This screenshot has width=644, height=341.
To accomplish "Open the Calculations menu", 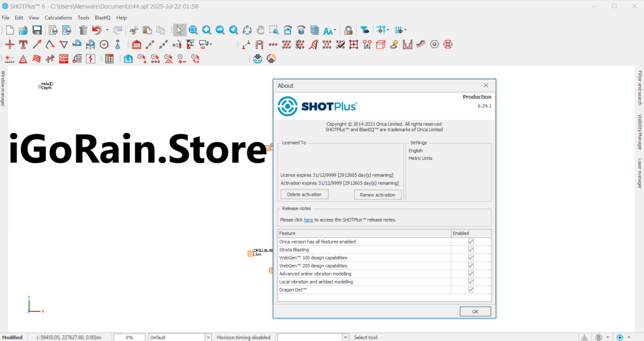I will [x=58, y=18].
